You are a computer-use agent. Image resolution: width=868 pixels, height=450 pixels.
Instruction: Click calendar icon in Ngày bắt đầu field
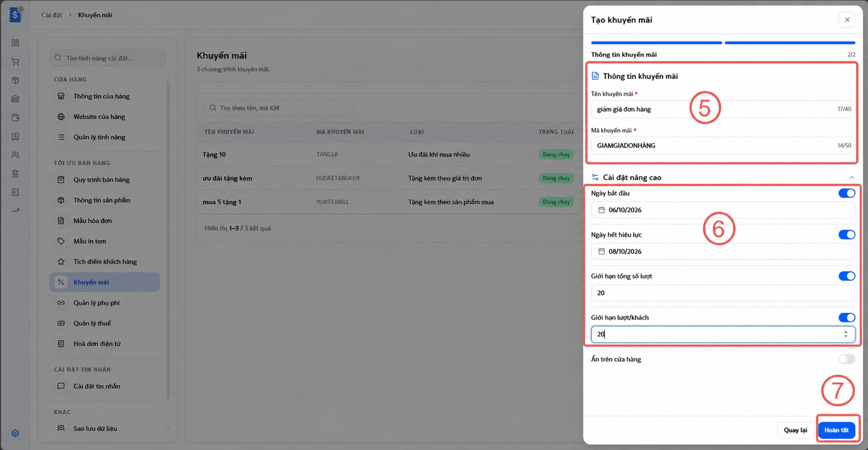(601, 210)
